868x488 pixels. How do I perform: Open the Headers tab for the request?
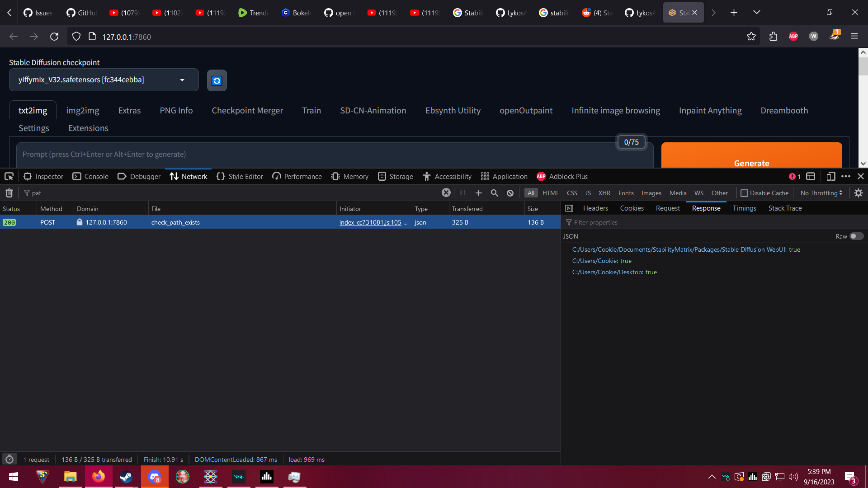[x=595, y=208]
